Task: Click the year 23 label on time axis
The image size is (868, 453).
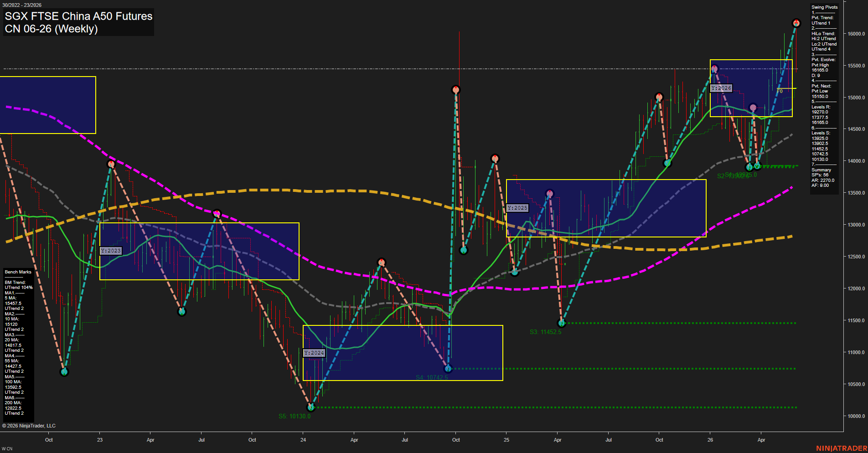Action: pos(100,440)
